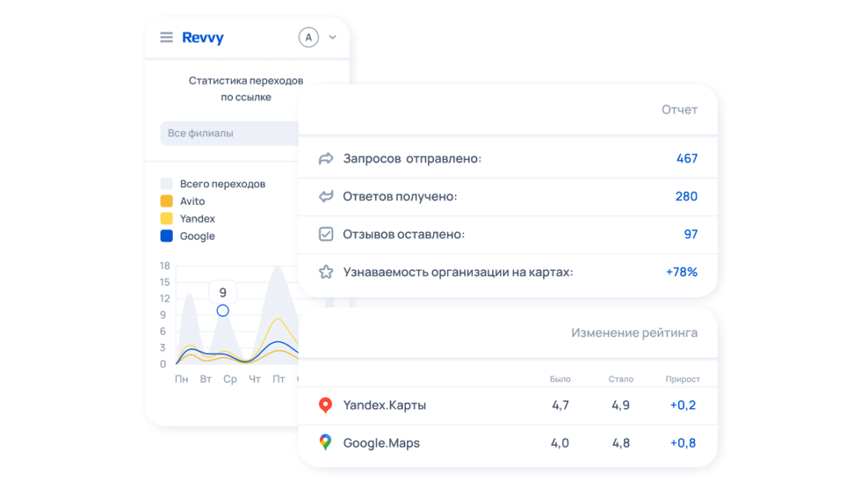Viewport: 868px width, 489px height.
Task: Click the chart tooltip showing 9
Action: coord(222,293)
